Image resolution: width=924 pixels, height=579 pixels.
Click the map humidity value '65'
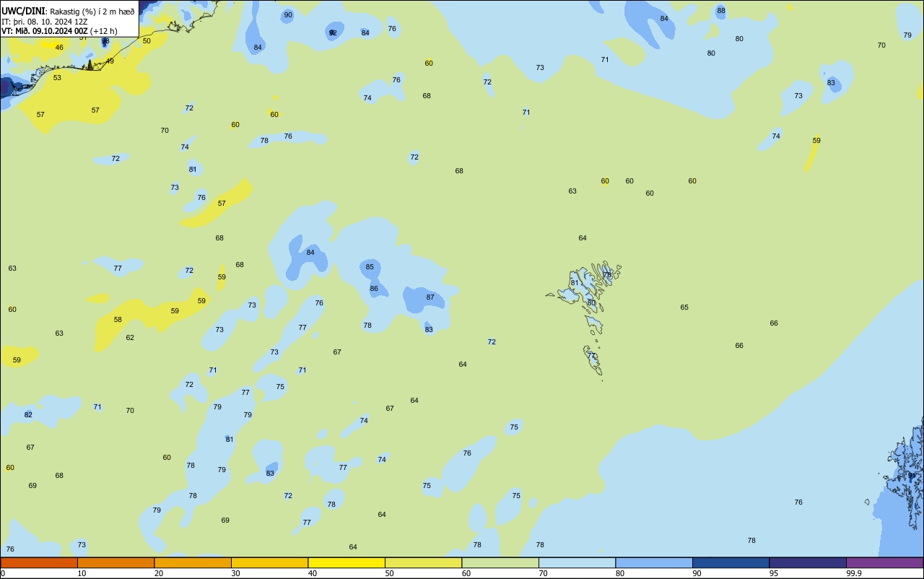click(684, 308)
